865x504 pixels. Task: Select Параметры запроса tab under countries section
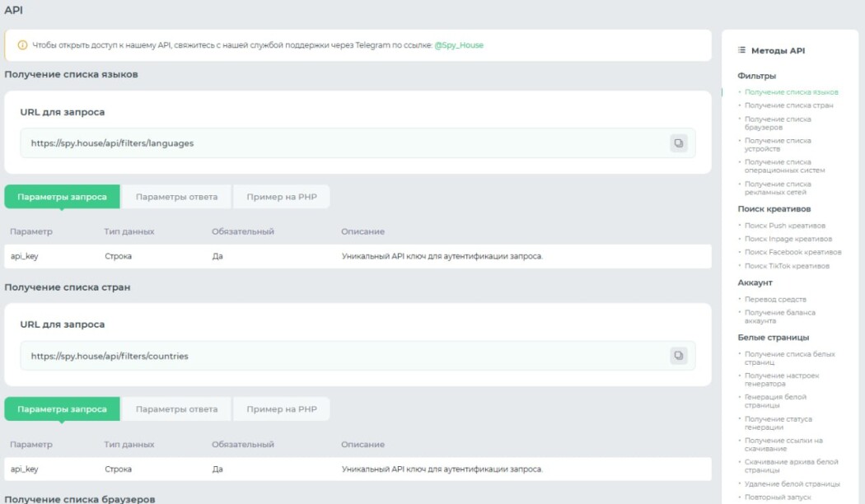[62, 409]
